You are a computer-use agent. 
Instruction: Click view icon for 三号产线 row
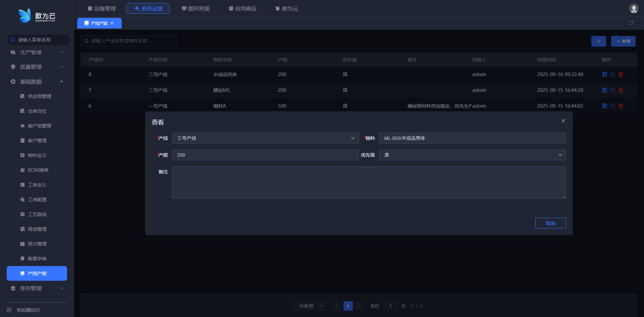tap(604, 74)
